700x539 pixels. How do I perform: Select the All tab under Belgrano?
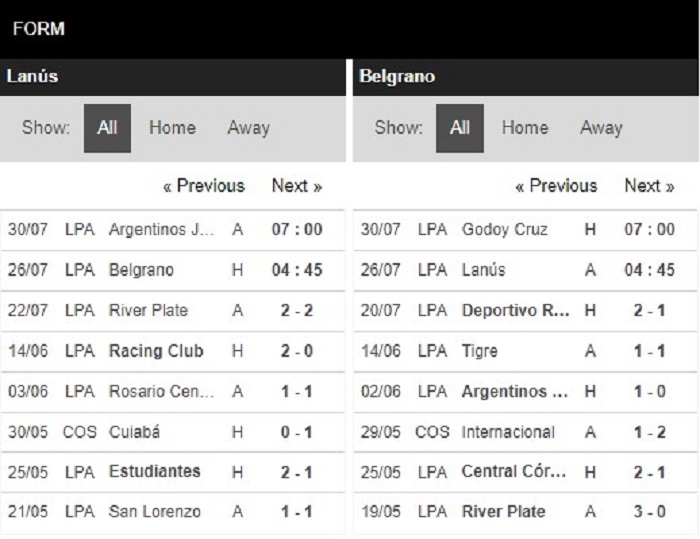pos(460,128)
